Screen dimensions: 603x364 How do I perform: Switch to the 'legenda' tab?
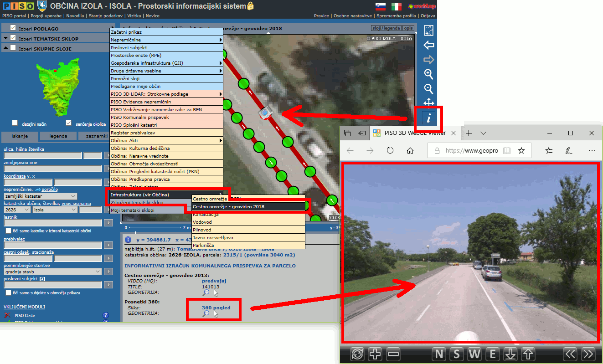[58, 136]
